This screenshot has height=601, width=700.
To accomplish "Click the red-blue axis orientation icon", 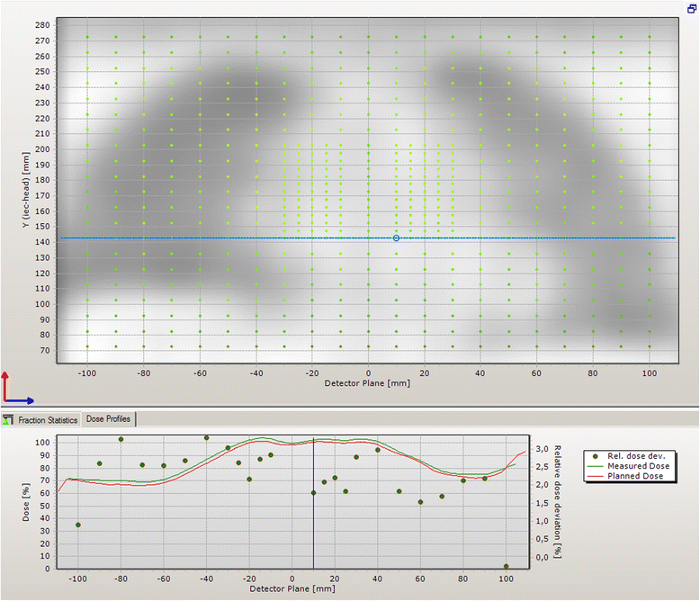I will pyautogui.click(x=17, y=388).
